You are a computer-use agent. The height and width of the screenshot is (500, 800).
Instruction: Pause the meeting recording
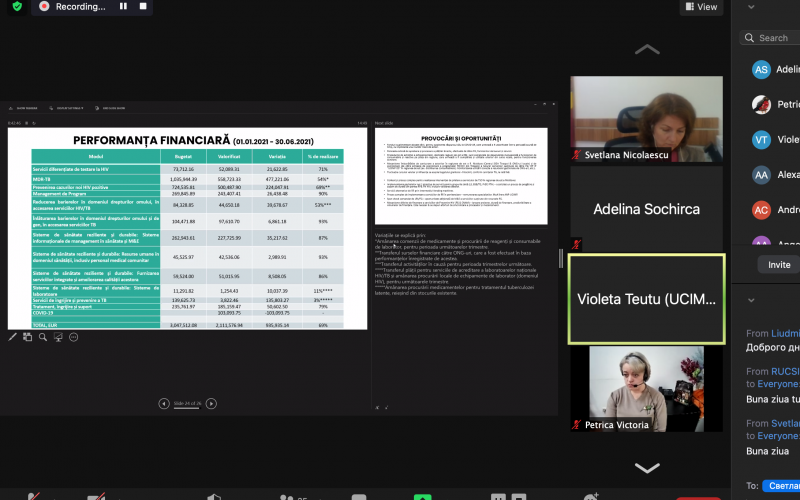click(x=124, y=6)
